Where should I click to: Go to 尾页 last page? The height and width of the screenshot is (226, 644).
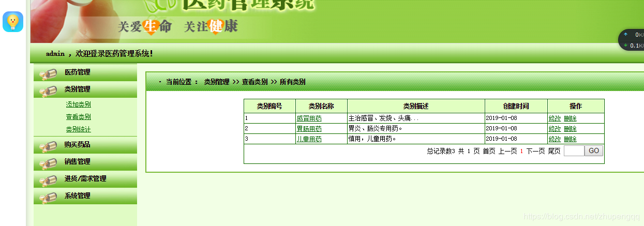[554, 151]
